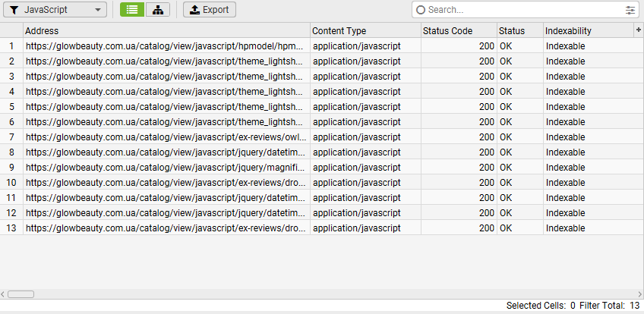
Task: Sort by the Status Code column header
Action: pos(459,31)
